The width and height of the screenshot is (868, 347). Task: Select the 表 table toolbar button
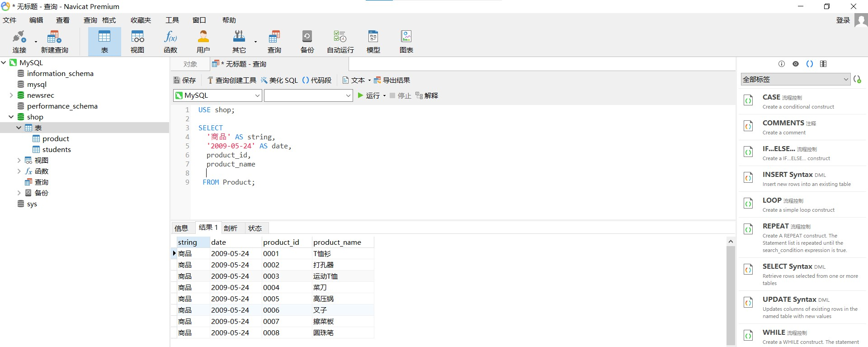coord(104,42)
